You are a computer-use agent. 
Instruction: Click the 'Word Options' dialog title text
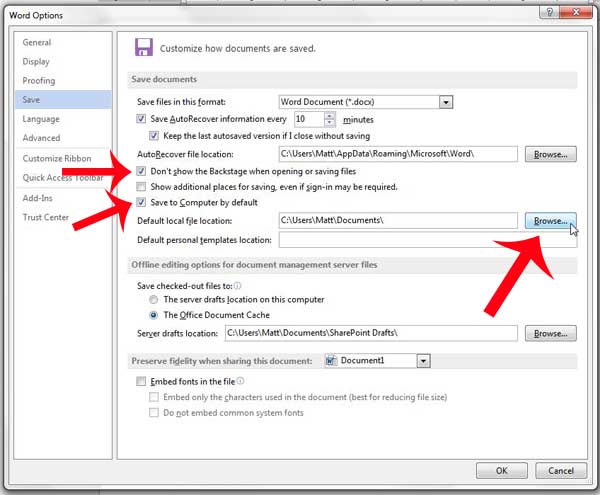coord(36,15)
